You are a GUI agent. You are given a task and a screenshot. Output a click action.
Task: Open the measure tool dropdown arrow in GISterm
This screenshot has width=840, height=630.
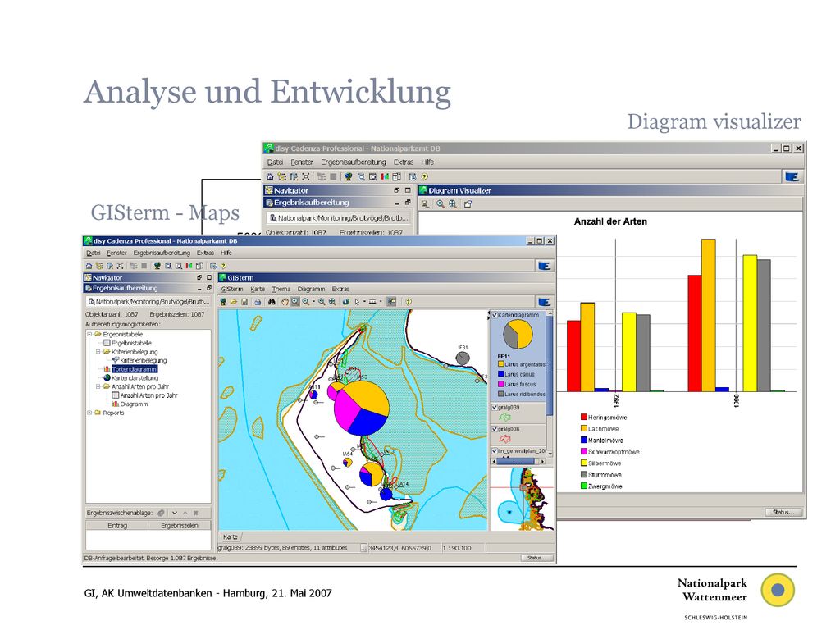[381, 302]
